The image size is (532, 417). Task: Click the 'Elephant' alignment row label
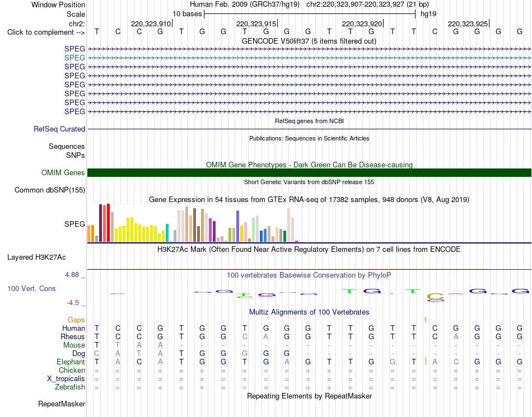click(71, 362)
